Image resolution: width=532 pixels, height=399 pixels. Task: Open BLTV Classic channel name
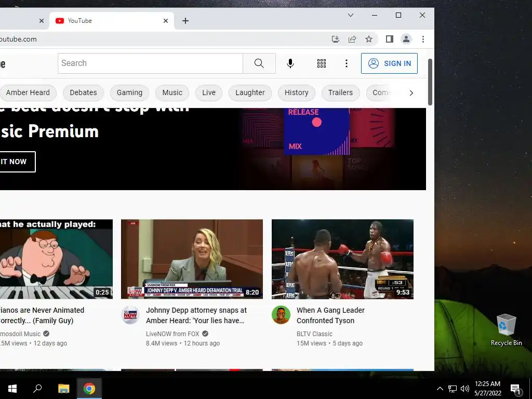314,334
